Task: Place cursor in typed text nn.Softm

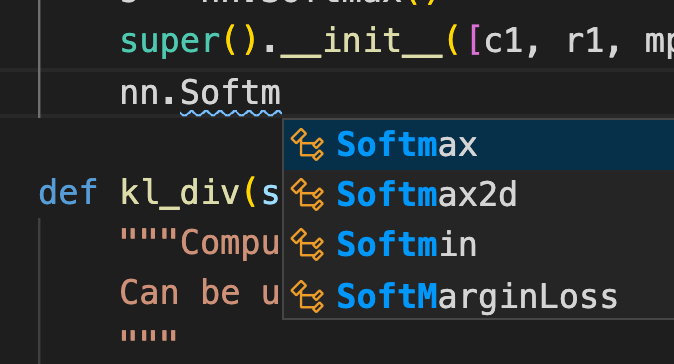Action: 200,93
